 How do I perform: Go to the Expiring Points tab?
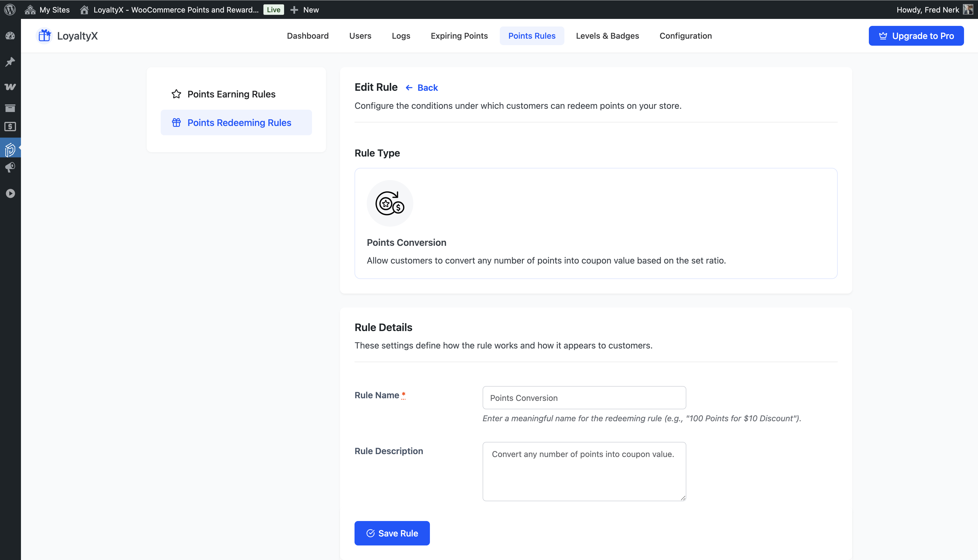(x=459, y=36)
